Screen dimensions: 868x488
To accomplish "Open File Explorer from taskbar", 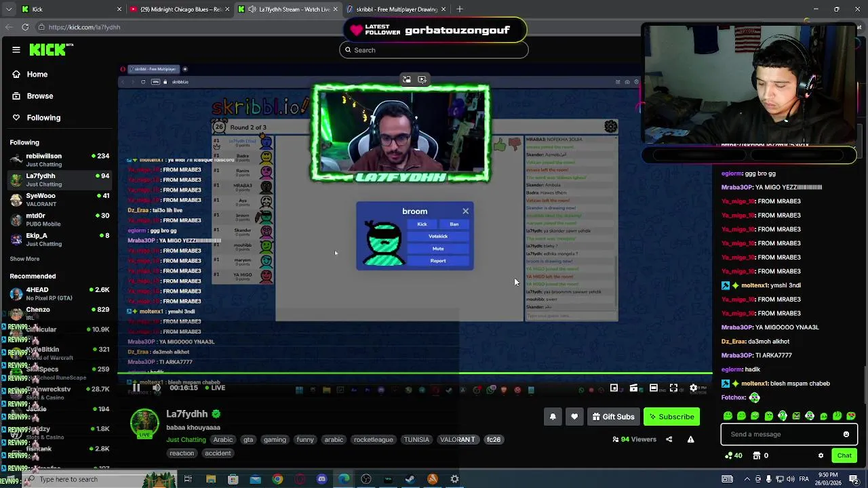I will coord(211,479).
